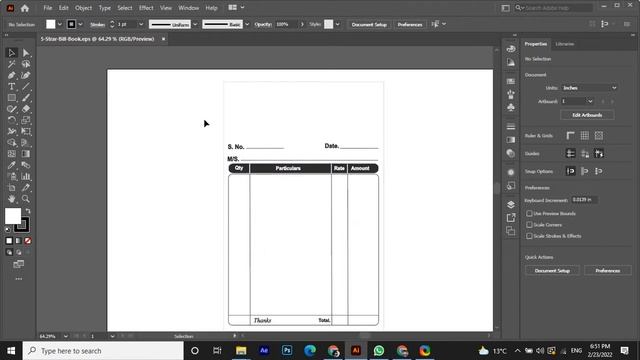
Task: Set paint to None swatch
Action: (x=28, y=241)
